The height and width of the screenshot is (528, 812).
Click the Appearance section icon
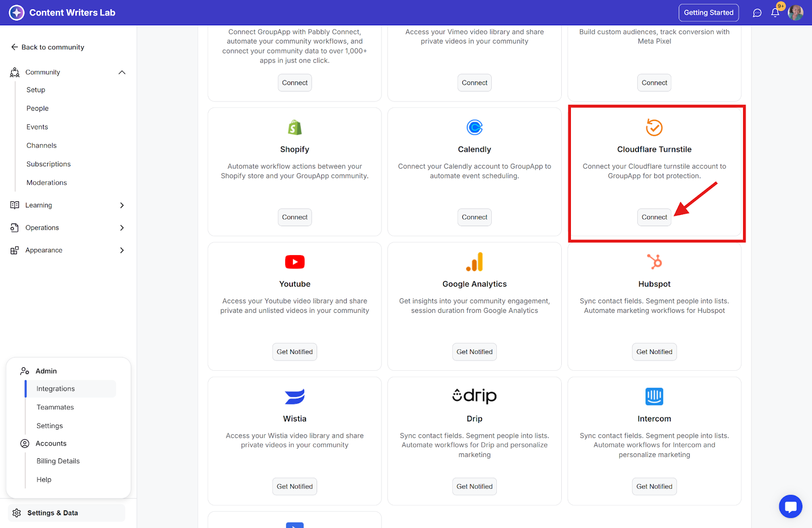[15, 250]
